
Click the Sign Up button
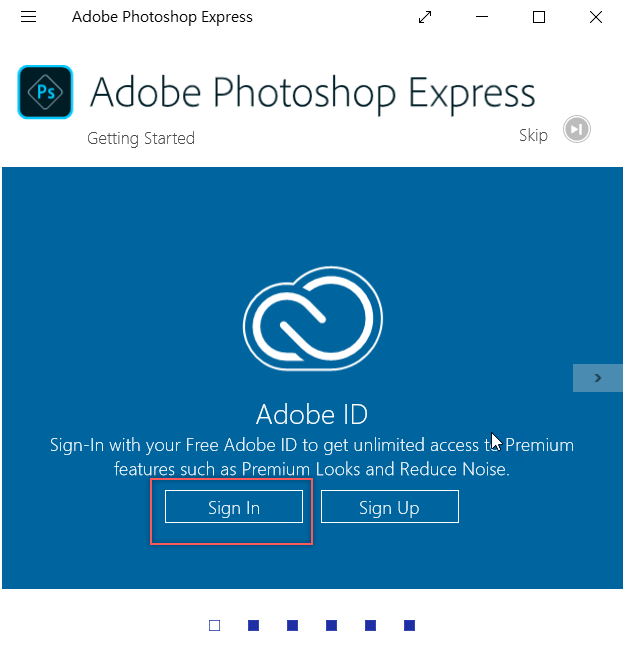click(x=389, y=507)
